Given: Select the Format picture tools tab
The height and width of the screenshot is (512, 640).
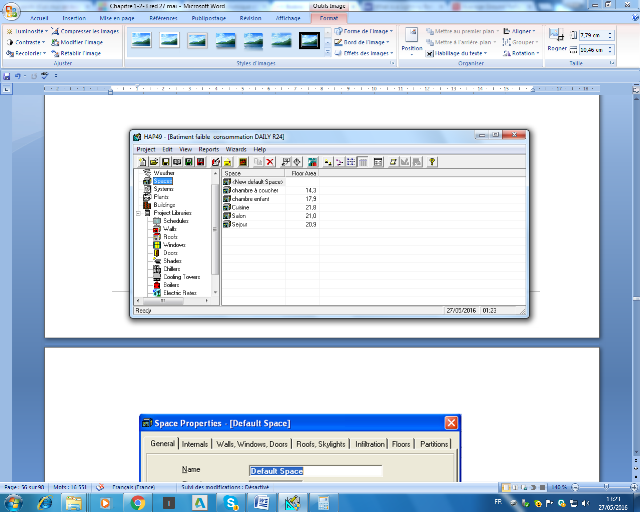Looking at the screenshot, I should pos(329,18).
